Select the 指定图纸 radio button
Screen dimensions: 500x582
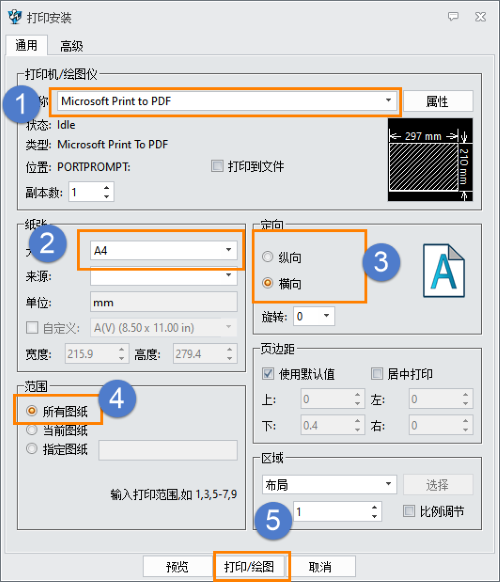32,449
